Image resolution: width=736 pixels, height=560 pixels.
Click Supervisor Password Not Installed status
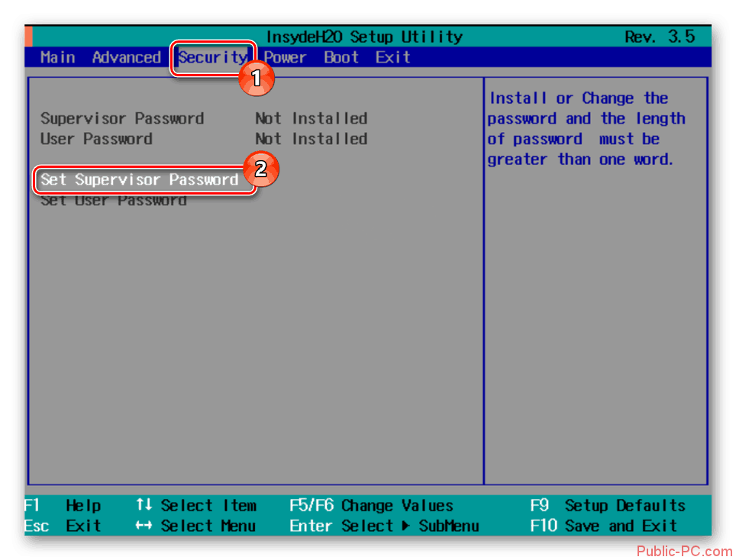(x=311, y=119)
